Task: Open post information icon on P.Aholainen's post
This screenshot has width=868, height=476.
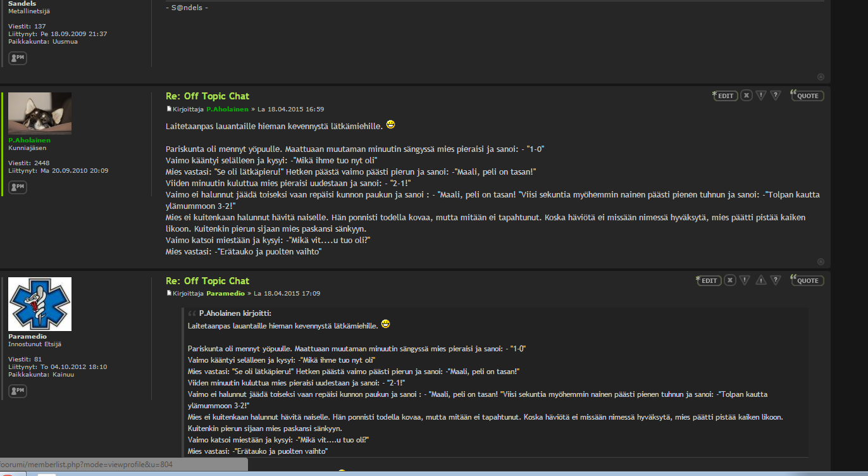Action: [x=776, y=96]
